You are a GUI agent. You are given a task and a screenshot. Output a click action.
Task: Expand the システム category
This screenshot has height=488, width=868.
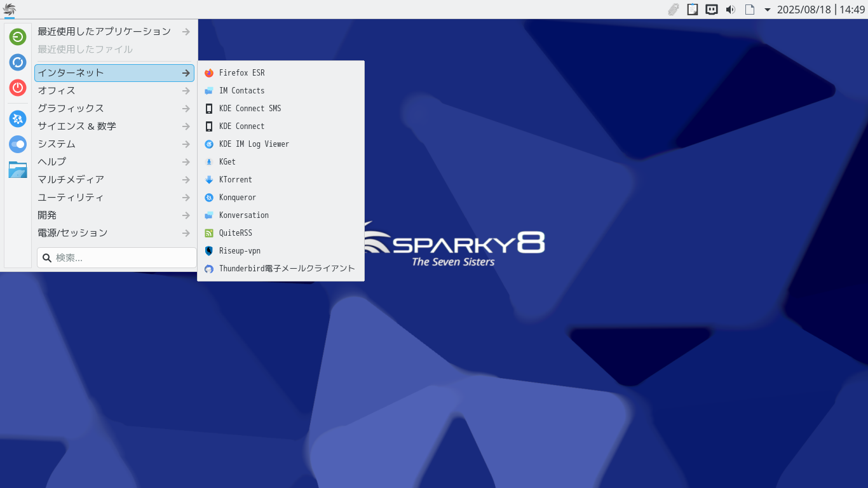[x=114, y=144]
